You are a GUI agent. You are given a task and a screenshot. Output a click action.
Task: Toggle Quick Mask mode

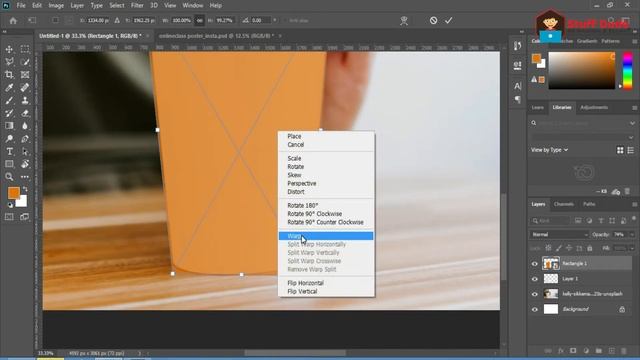(9, 217)
